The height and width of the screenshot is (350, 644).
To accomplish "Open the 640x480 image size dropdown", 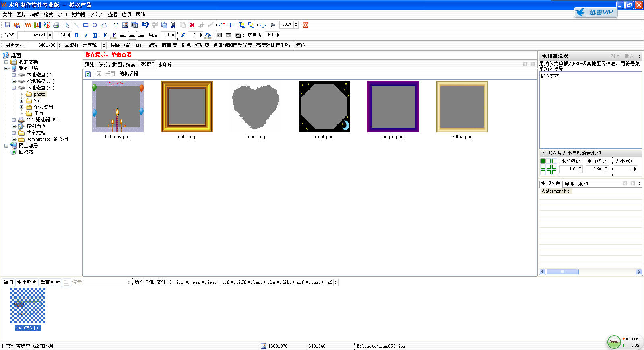I will 60,45.
